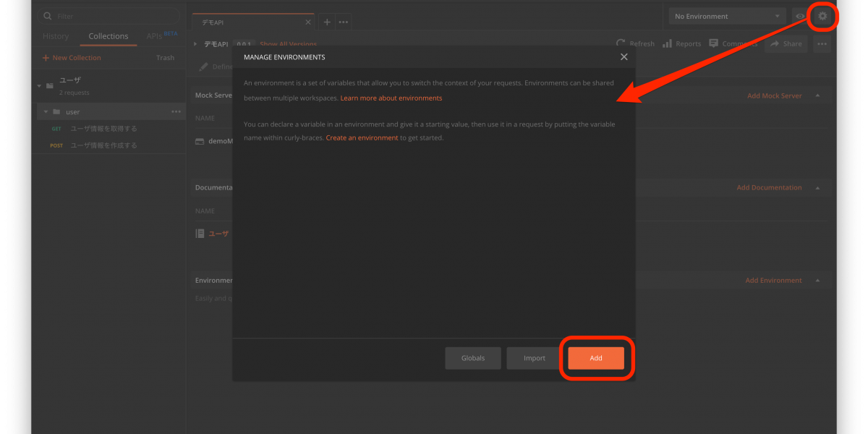868x434 pixels.
Task: Collapse the ユーザ collection
Action: (x=39, y=86)
